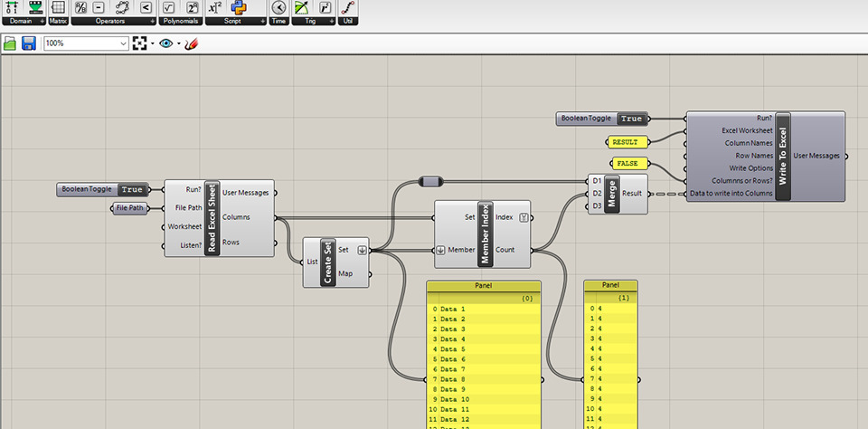Select the Mass Addition dotted loop icon

click(x=122, y=7)
